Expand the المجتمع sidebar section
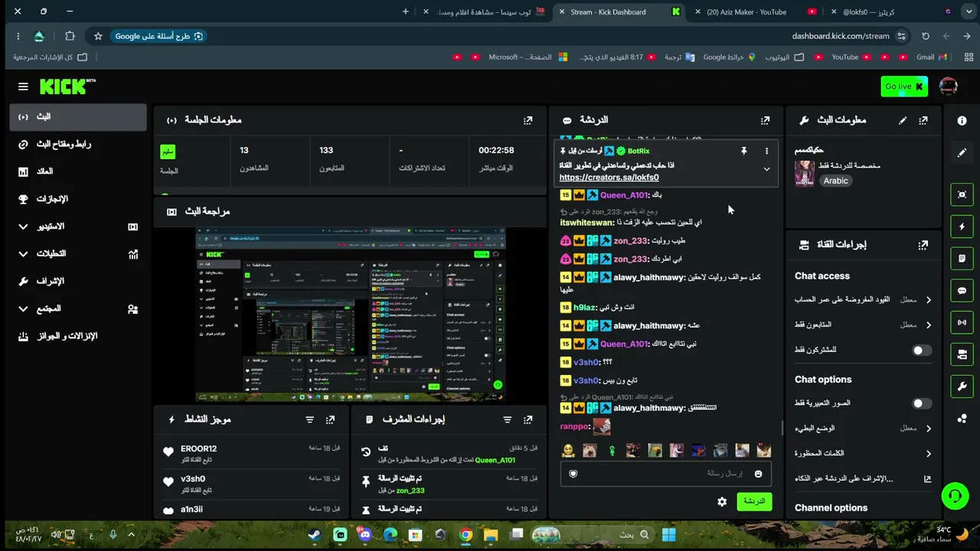The image size is (980, 551). point(23,308)
